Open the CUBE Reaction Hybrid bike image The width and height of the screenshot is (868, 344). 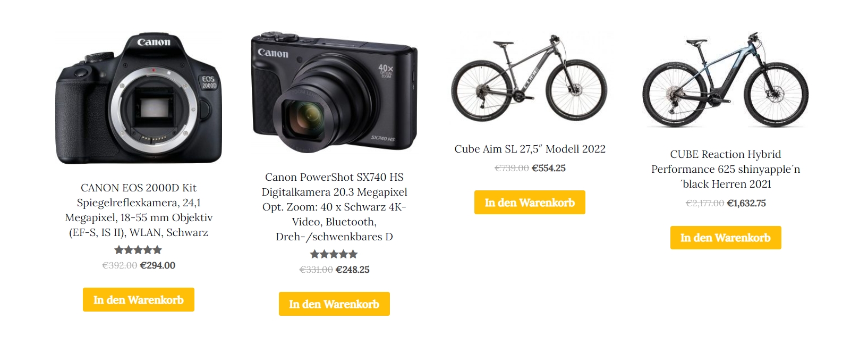(726, 80)
